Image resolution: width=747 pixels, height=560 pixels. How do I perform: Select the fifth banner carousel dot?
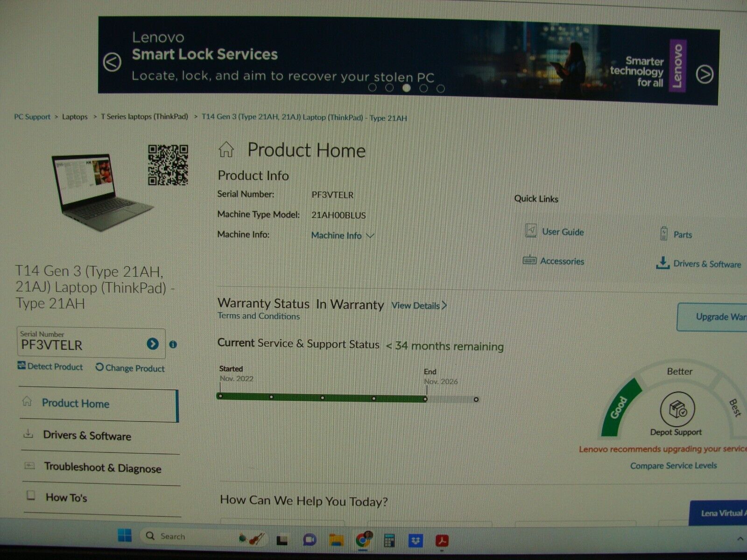tap(441, 89)
